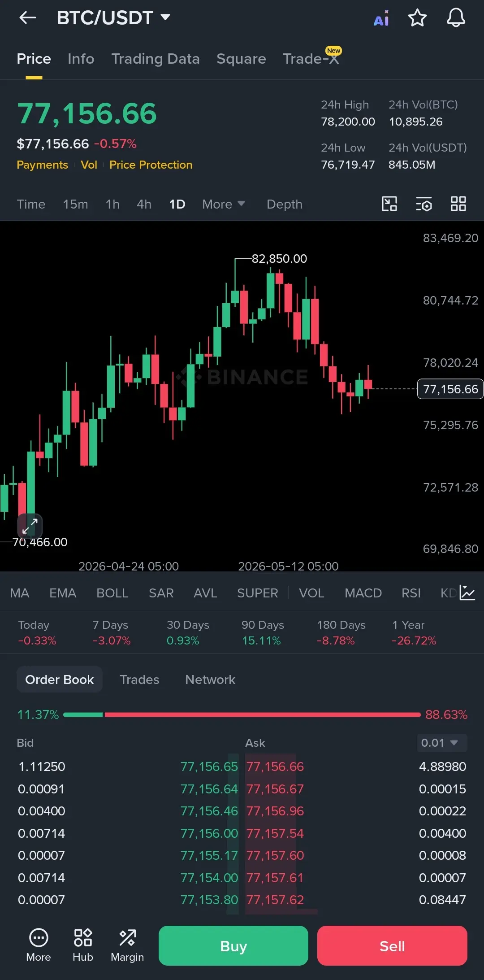Toggle the VOL sub-indicator
The width and height of the screenshot is (484, 980).
tap(311, 593)
